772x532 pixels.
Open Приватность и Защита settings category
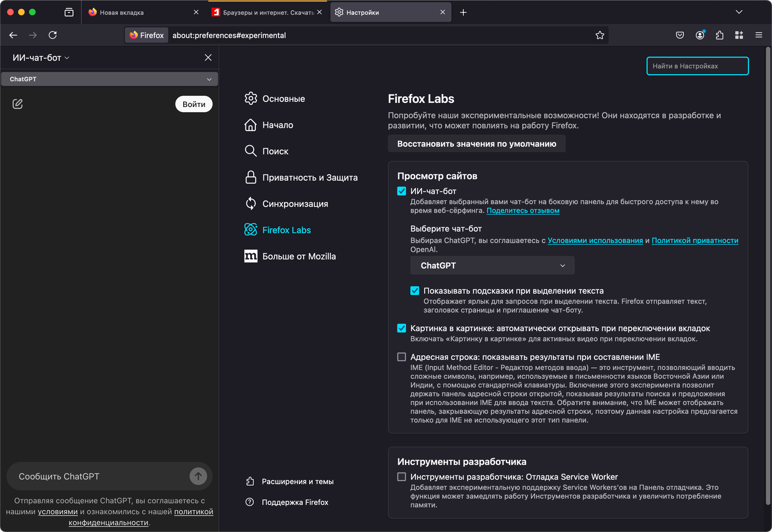[309, 178]
